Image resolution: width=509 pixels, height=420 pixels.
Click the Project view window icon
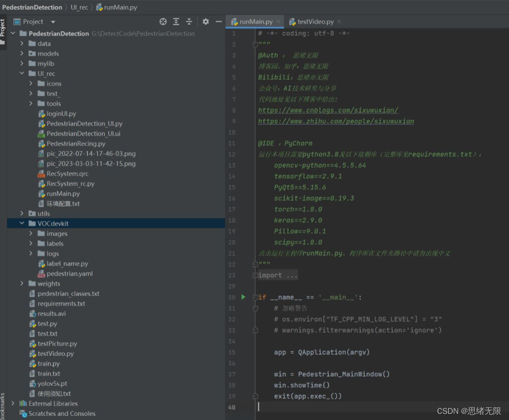pyautogui.click(x=17, y=22)
